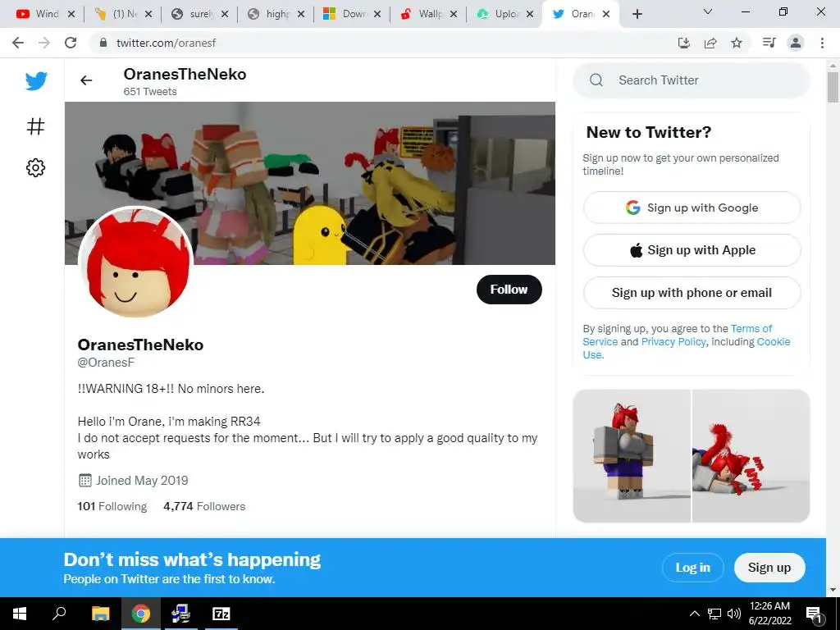
Task: Click the Twitter bird home logo
Action: pyautogui.click(x=36, y=81)
